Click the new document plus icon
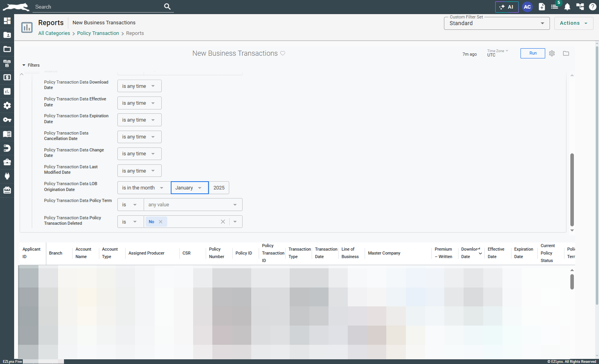Viewport: 599px width, 364px height. coord(542,7)
